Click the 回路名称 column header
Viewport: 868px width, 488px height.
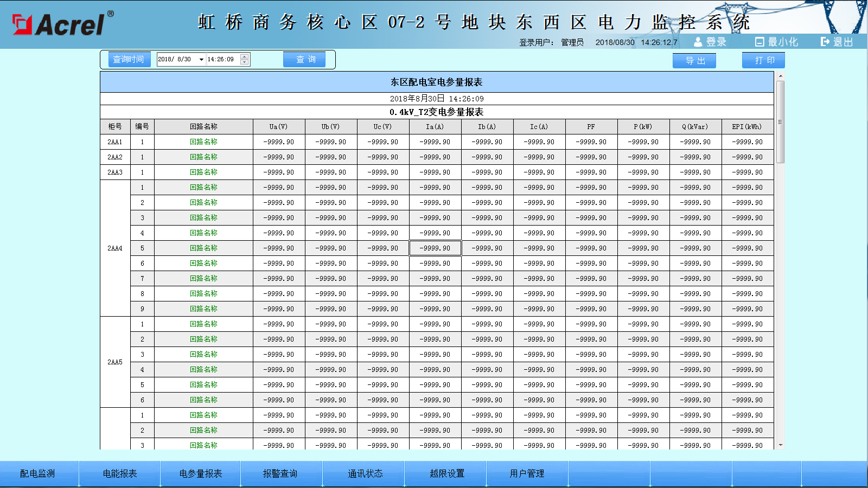204,127
